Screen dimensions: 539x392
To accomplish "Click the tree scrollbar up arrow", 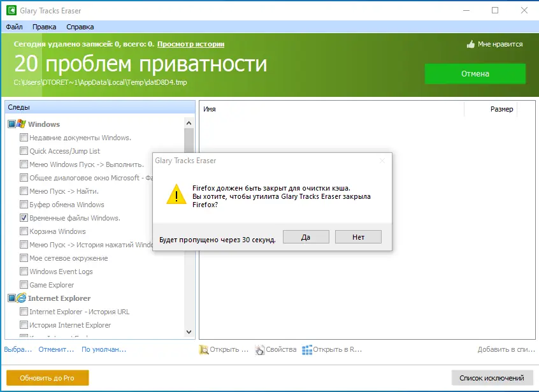I will pos(189,123).
